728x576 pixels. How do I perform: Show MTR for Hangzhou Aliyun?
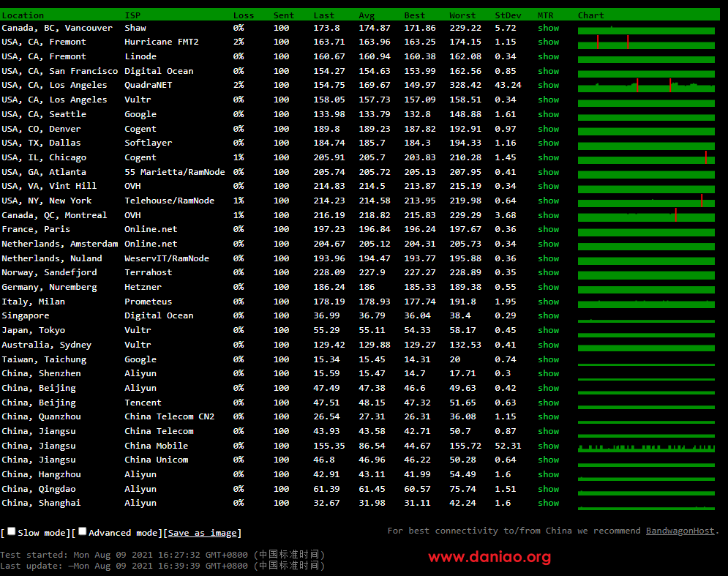point(548,474)
